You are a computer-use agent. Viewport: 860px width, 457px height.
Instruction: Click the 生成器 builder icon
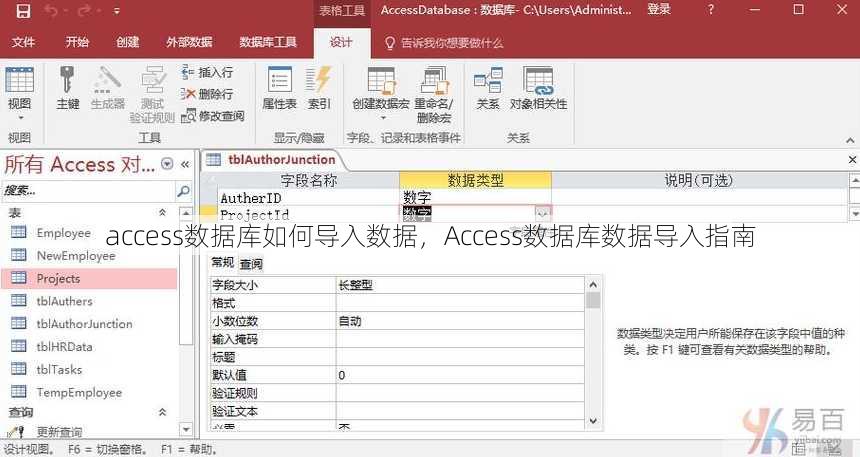108,81
